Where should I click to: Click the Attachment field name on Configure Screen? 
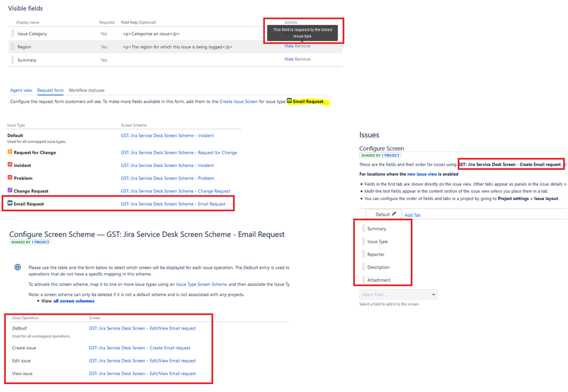pos(379,280)
